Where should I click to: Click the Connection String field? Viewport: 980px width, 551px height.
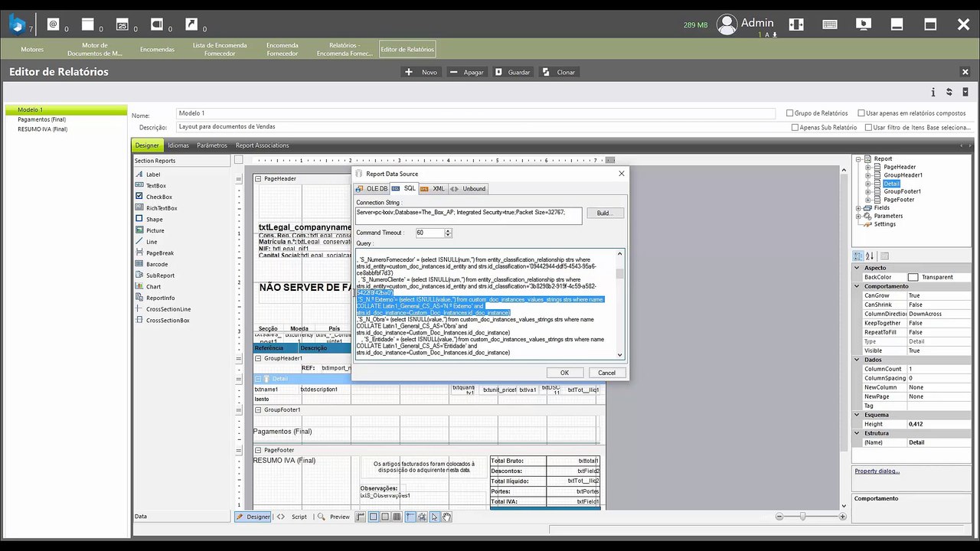point(469,216)
